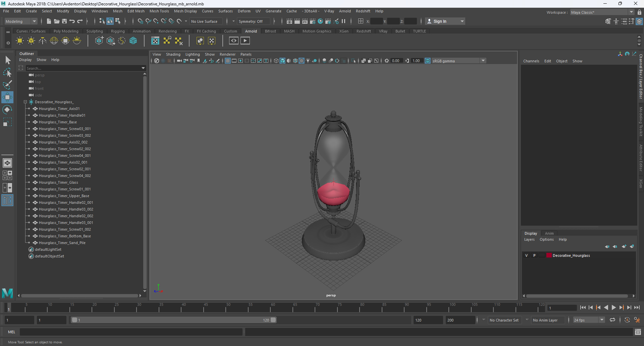Open the Outliner search filter dropdown arrow
This screenshot has height=346, width=644.
[x=143, y=68]
